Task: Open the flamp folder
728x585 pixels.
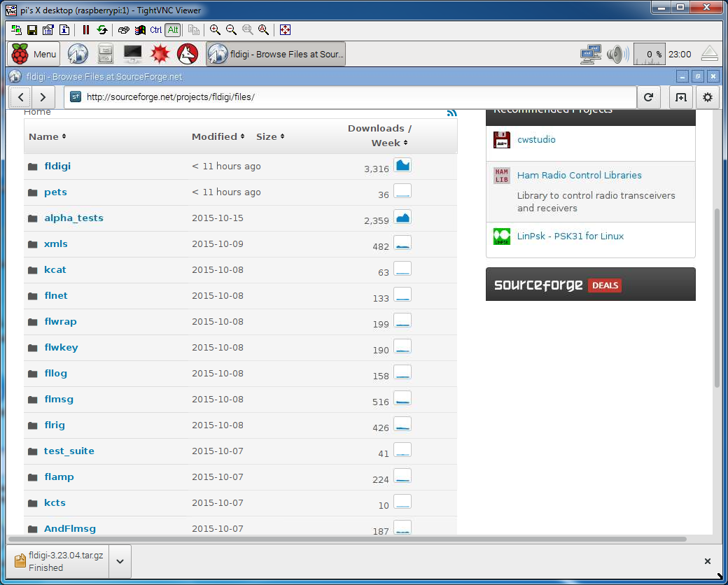Action: click(59, 477)
